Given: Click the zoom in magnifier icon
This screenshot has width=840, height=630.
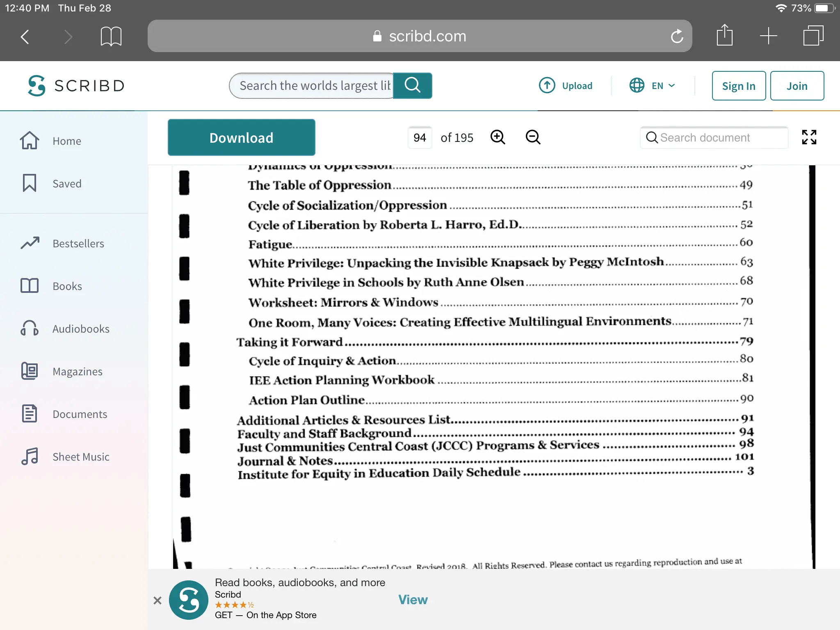Looking at the screenshot, I should [x=498, y=137].
